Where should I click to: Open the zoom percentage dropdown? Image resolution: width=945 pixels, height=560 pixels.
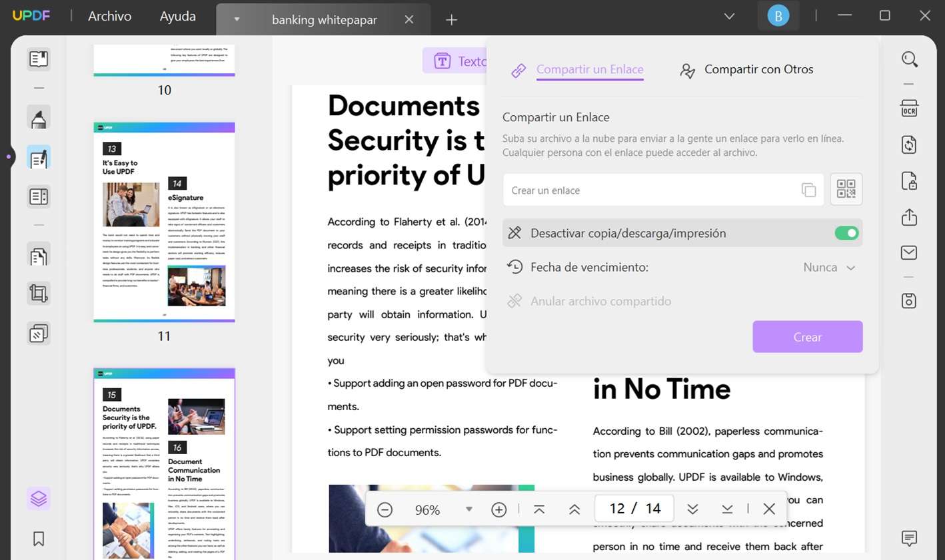[469, 509]
